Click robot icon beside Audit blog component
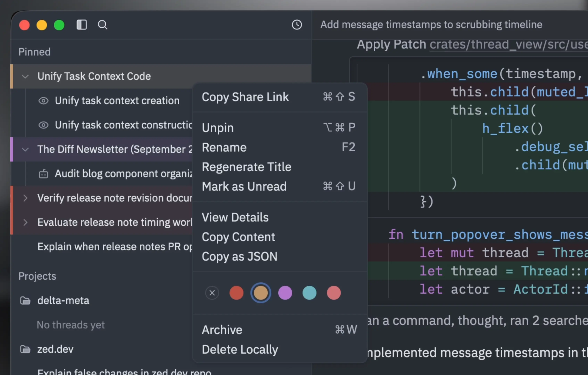This screenshot has width=588, height=375. click(43, 174)
